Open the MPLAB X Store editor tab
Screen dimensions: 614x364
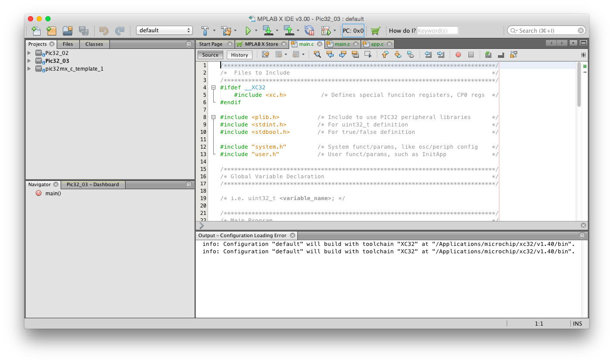261,44
